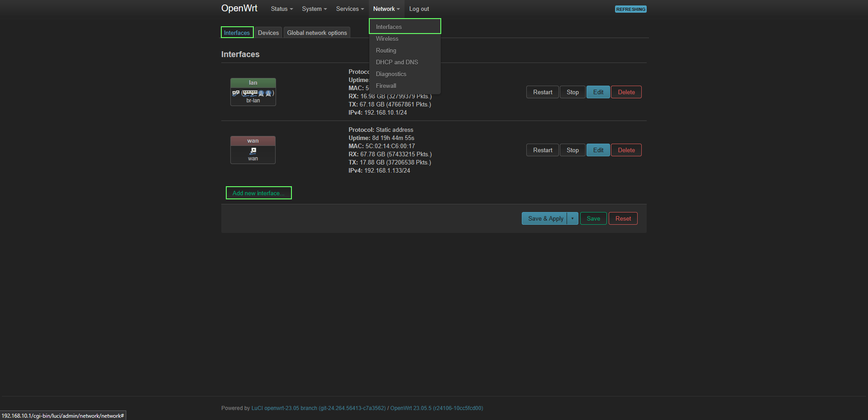
Task: Click the REFRESHING status badge
Action: click(x=630, y=9)
